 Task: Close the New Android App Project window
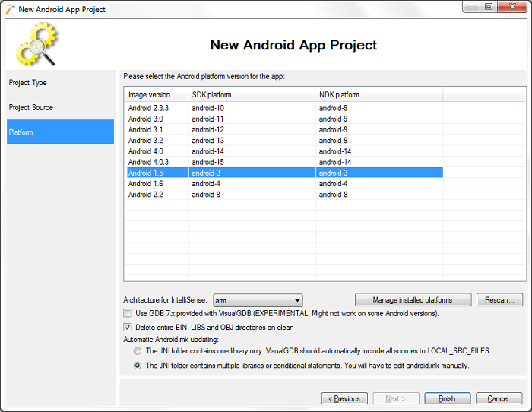coord(512,6)
